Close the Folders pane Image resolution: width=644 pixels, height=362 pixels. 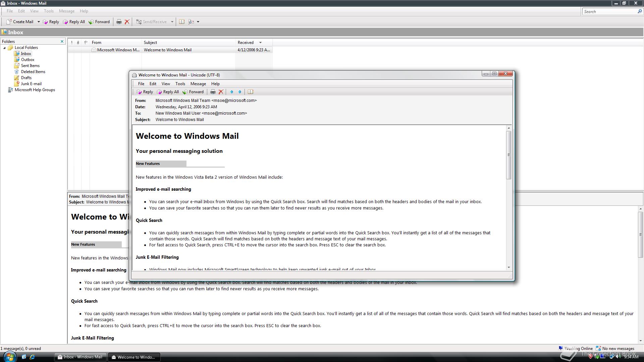point(62,42)
